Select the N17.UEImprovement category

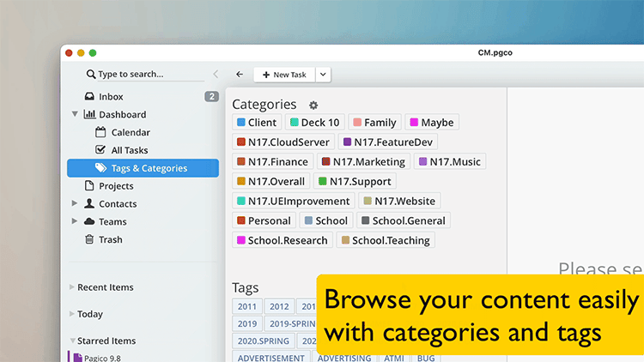(x=294, y=201)
